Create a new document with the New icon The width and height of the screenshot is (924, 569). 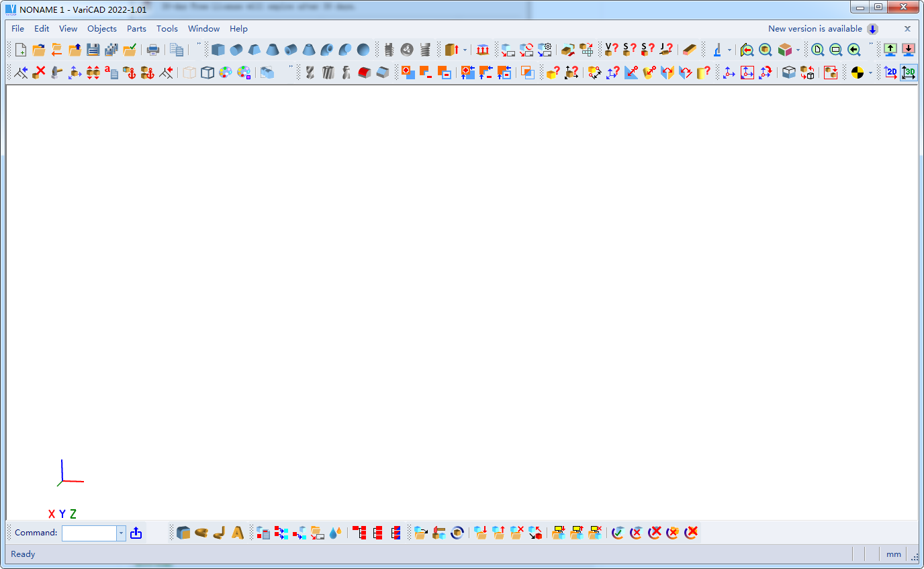pyautogui.click(x=21, y=50)
